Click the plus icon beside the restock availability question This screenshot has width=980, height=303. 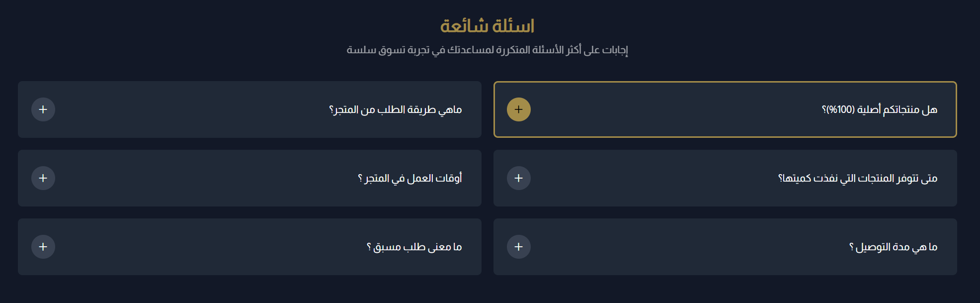(x=519, y=178)
